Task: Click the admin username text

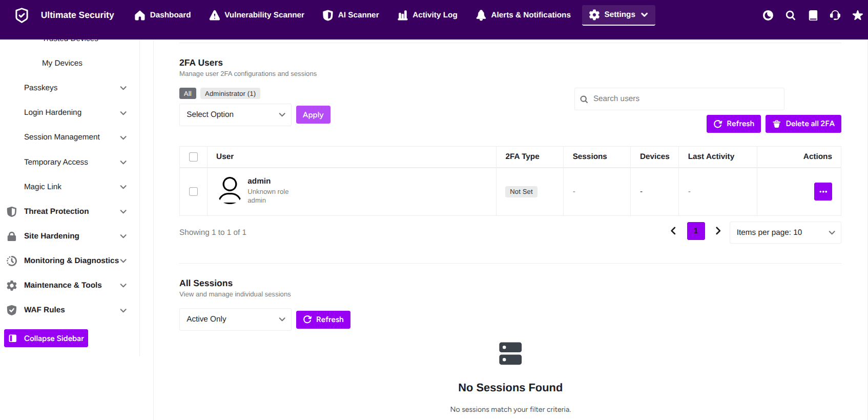Action: 259,181
